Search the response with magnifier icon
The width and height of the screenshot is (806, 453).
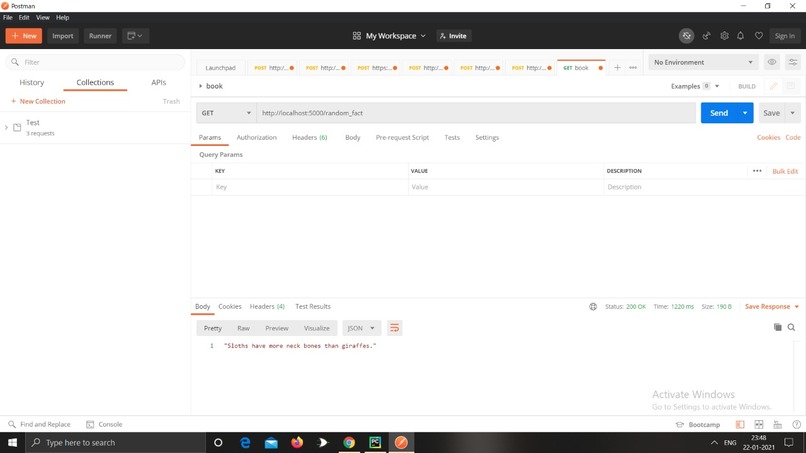pyautogui.click(x=792, y=328)
